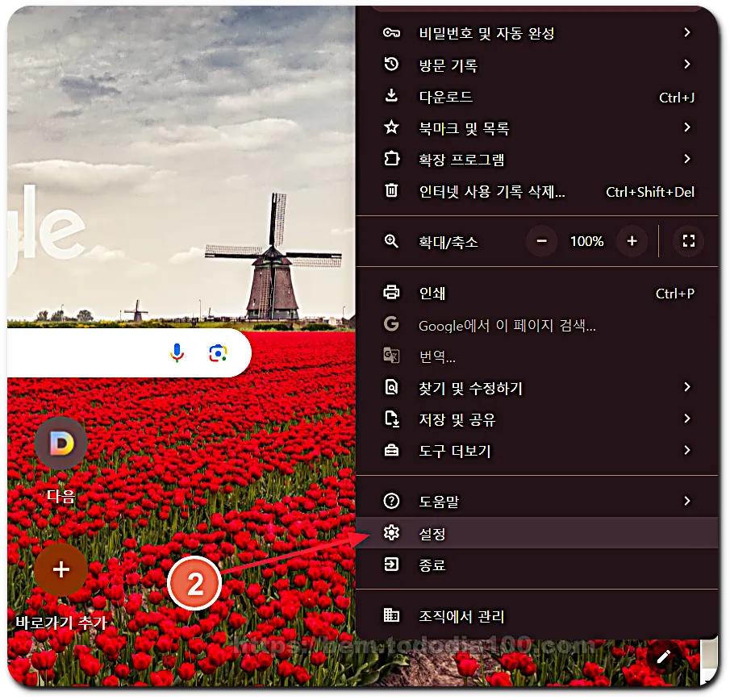Click the translate icon beside 번역
This screenshot has width=730, height=700.
pos(391,355)
